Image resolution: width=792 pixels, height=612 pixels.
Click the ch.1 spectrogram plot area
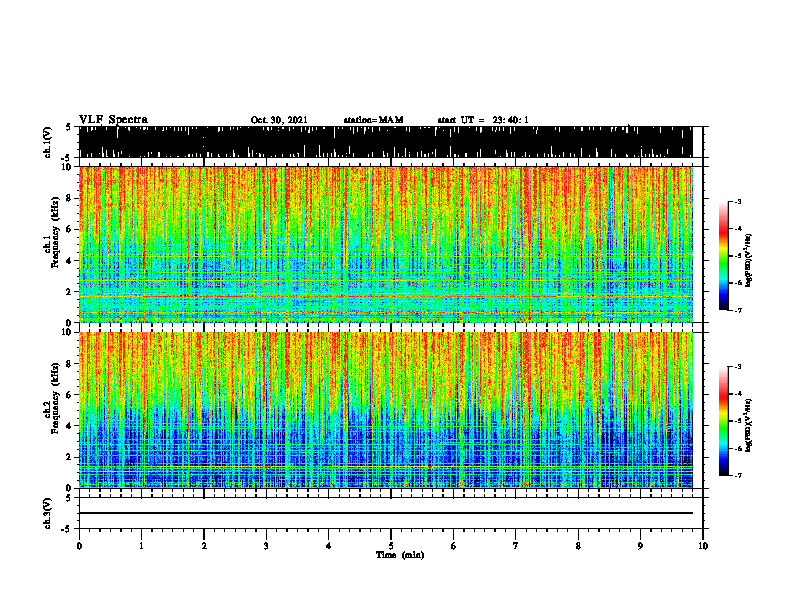pos(386,244)
